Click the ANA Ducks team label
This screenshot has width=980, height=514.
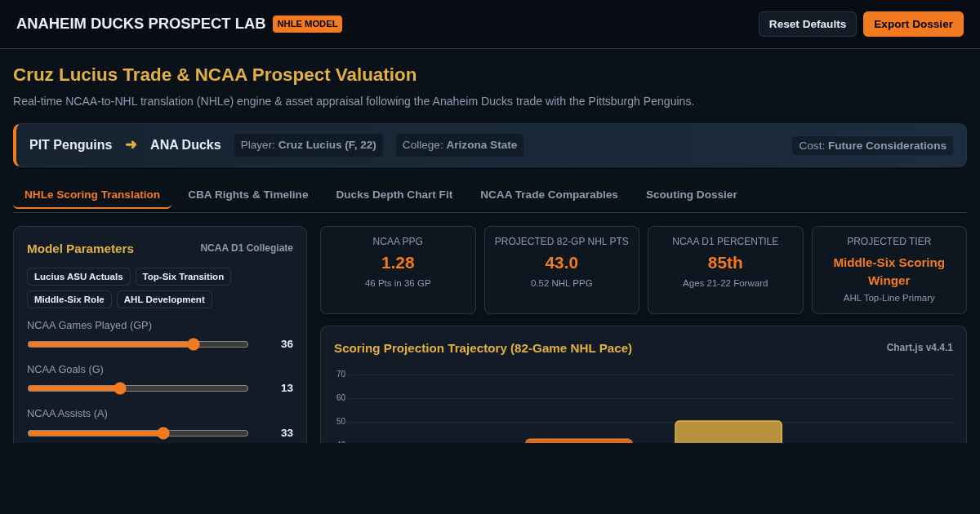(185, 144)
